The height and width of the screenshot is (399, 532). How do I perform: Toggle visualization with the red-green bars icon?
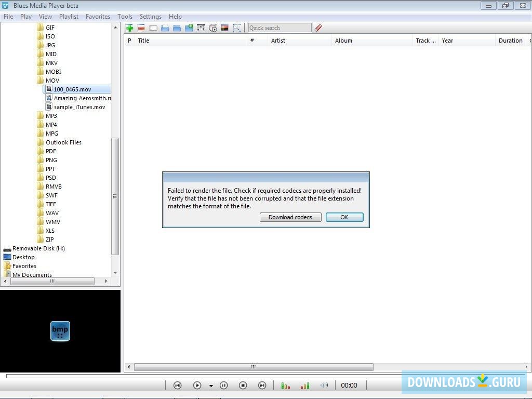[x=304, y=385]
